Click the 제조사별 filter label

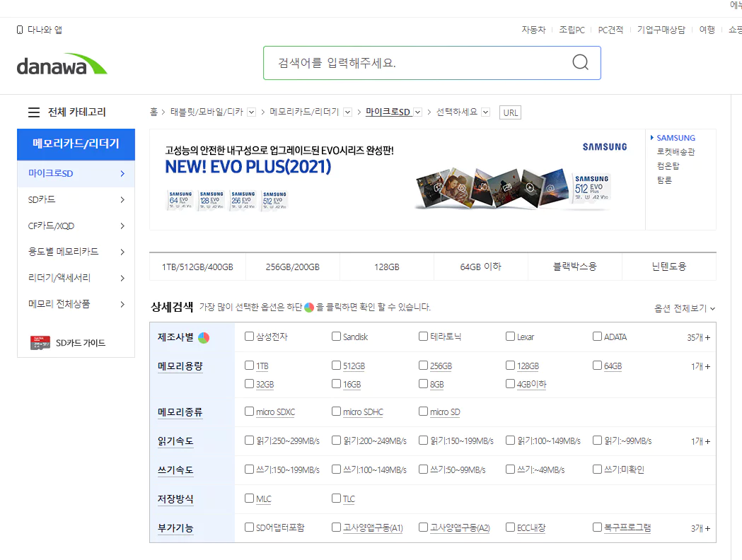click(175, 337)
